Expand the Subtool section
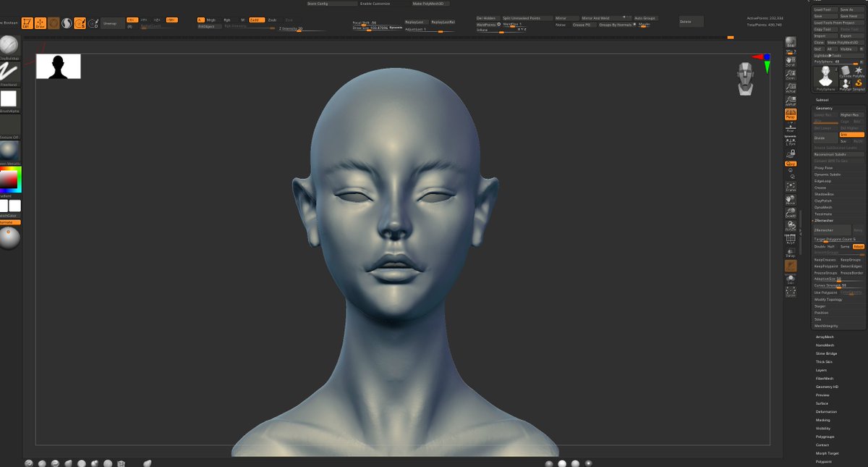The height and width of the screenshot is (467, 868). tap(822, 100)
